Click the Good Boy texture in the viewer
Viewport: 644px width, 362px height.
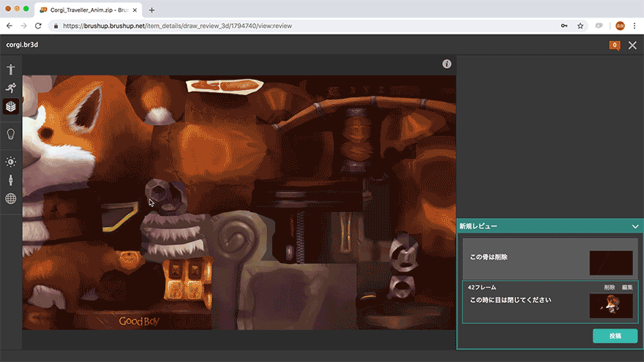pyautogui.click(x=139, y=321)
